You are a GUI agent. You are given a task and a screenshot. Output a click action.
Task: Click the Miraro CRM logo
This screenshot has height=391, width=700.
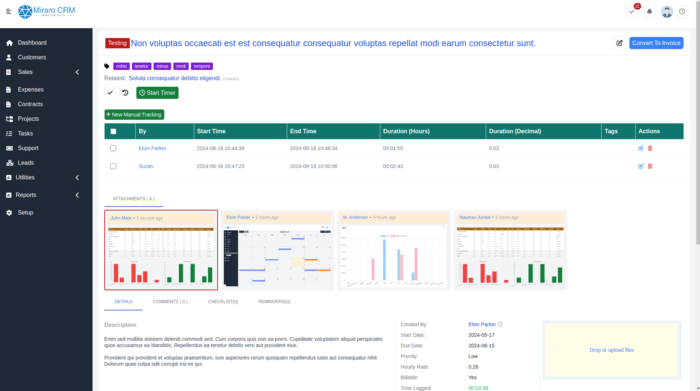tap(46, 12)
